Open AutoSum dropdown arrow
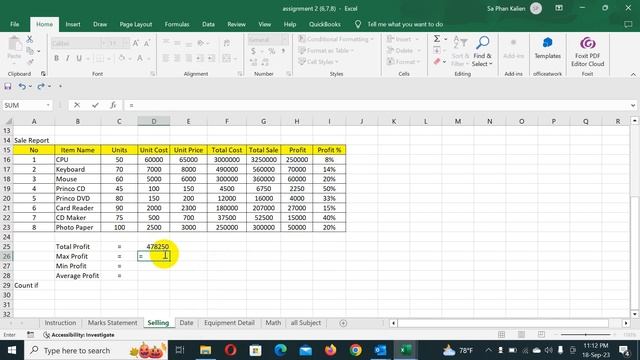Screen dimensions: 640x360 coord(445,39)
